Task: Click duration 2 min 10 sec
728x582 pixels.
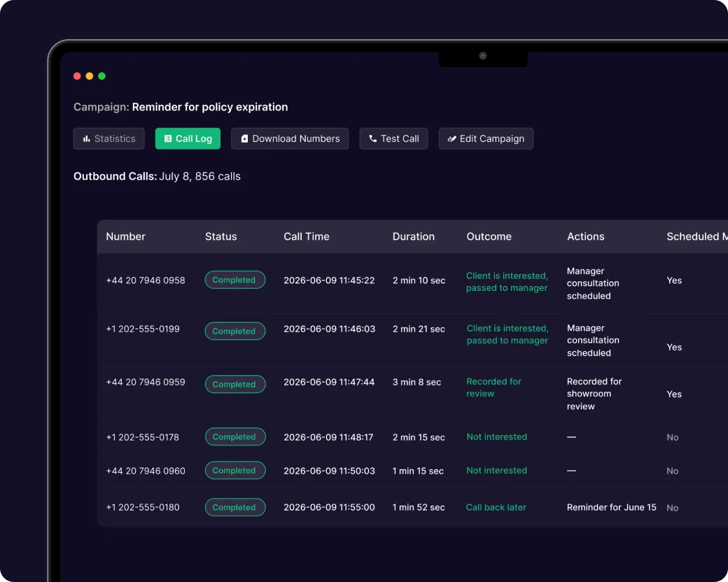Action: pos(419,281)
